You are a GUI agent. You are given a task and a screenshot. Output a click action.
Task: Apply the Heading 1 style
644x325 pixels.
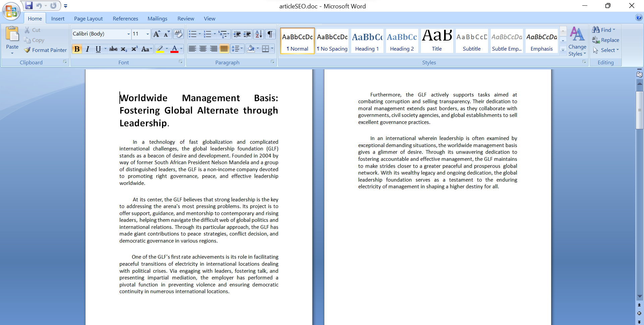367,41
